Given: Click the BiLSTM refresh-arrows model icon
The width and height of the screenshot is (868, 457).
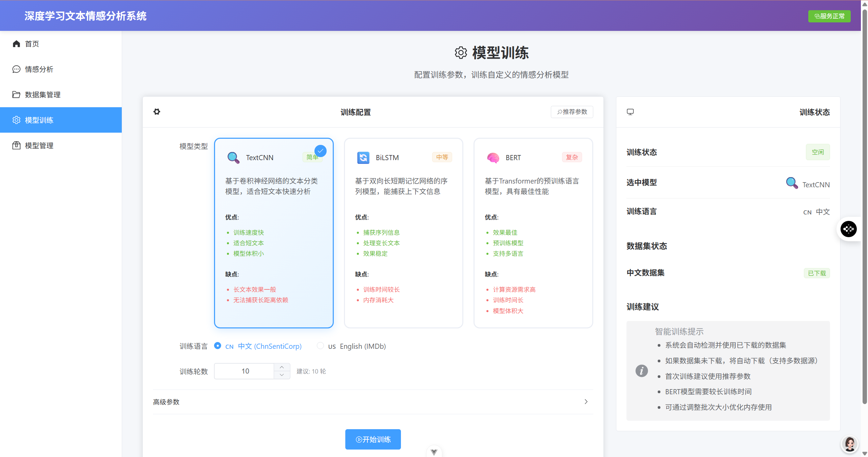Looking at the screenshot, I should (x=363, y=158).
